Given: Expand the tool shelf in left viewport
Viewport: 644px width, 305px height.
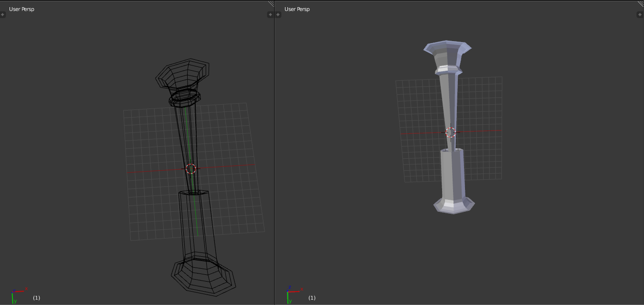Looking at the screenshot, I should tap(3, 15).
